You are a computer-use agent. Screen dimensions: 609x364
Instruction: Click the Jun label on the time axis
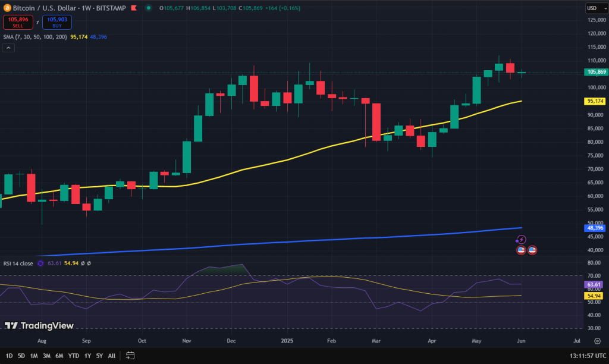[521, 341]
